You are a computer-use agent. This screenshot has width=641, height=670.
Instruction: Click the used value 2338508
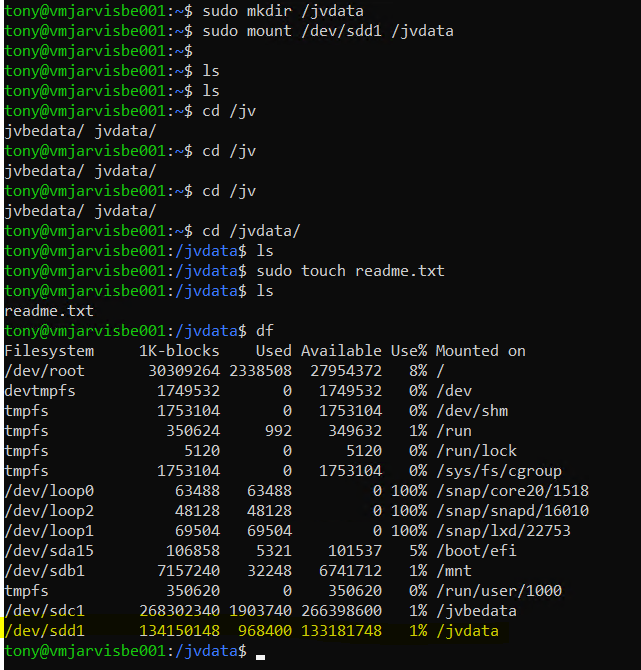[x=260, y=371]
